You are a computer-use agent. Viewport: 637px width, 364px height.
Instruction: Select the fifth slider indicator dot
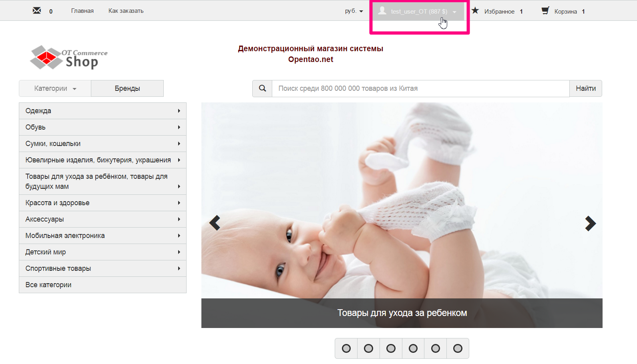coord(436,348)
